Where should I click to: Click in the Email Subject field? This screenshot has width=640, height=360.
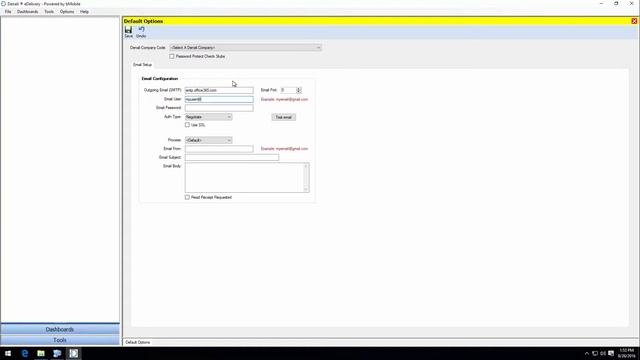(x=232, y=158)
